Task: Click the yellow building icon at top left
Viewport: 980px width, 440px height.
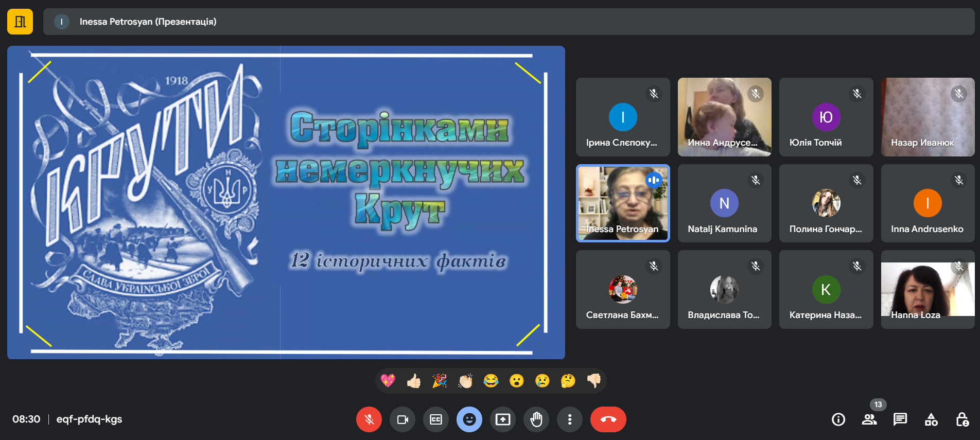Action: [x=20, y=22]
